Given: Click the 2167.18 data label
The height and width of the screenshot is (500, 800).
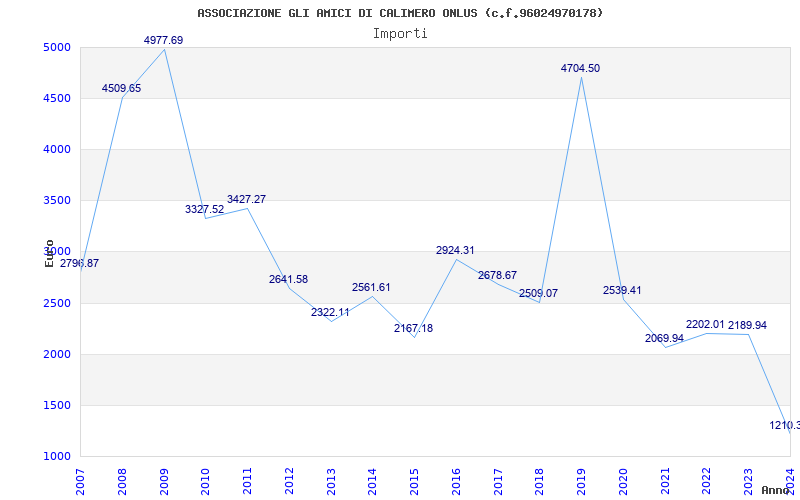Looking at the screenshot, I should 413,329.
